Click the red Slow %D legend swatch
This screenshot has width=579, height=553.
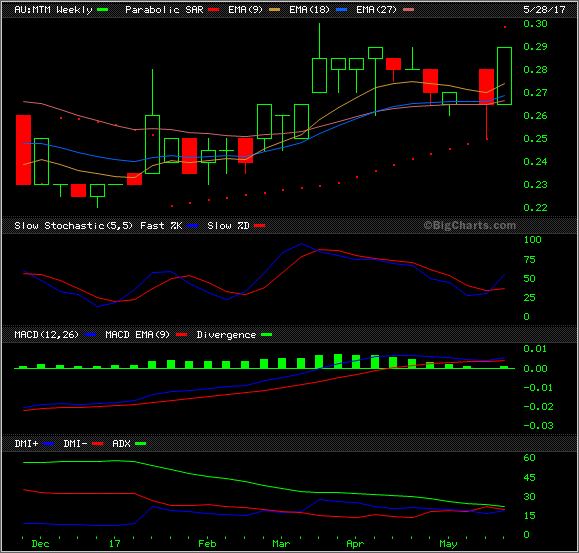click(x=260, y=226)
